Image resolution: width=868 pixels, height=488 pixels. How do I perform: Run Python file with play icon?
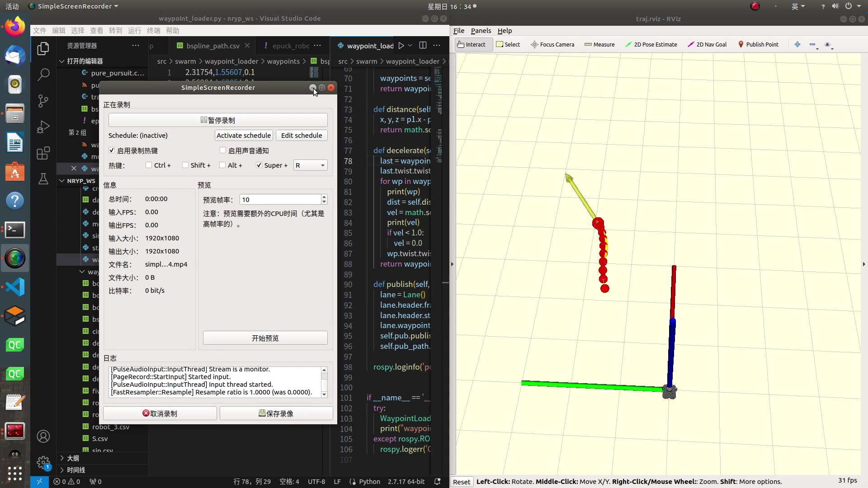click(401, 46)
